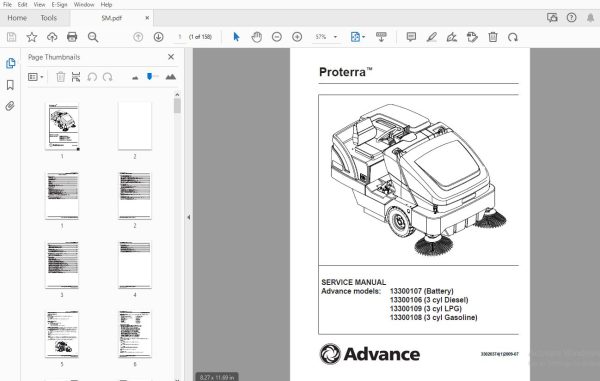Click the page number input field
The height and width of the screenshot is (381, 600).
click(179, 37)
